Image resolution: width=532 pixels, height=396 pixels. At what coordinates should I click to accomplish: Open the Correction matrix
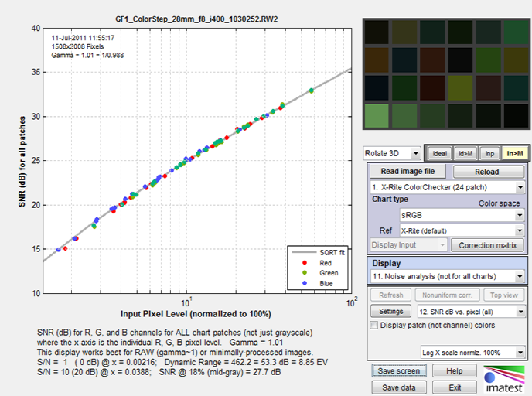pyautogui.click(x=488, y=245)
